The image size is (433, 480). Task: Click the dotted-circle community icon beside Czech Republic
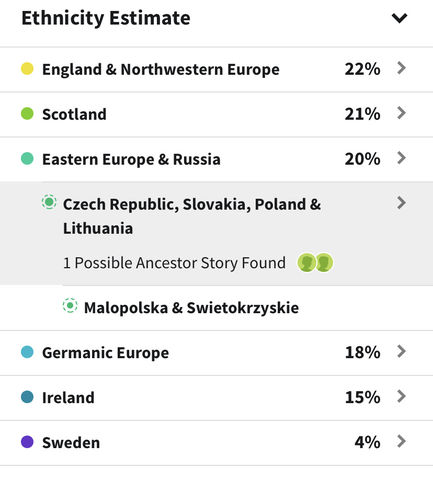click(49, 202)
